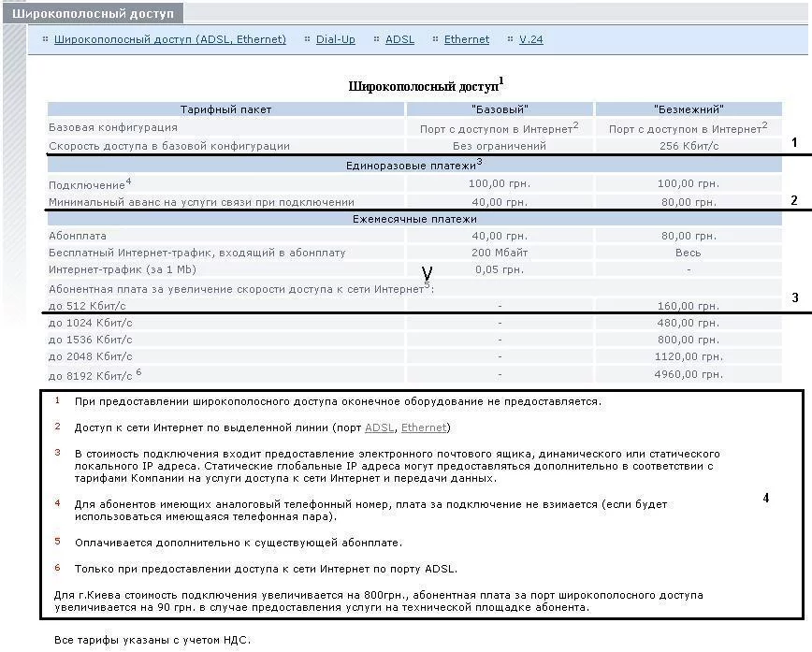Click footnote 3 about стоимость подключения
The image size is (812, 652).
pyautogui.click(x=398, y=466)
